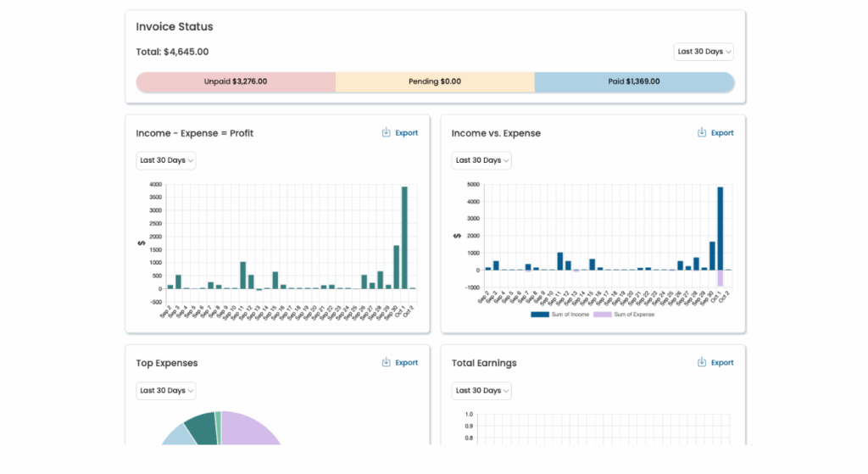Screen dimensions: 868x474
Task: Click export icon in Total Earnings card
Action: [702, 363]
